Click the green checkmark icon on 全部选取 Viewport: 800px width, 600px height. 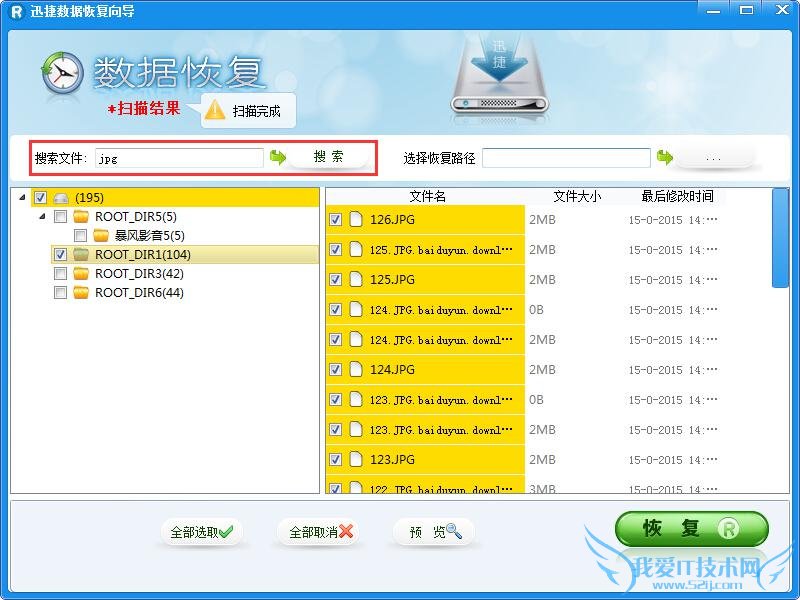click(225, 531)
